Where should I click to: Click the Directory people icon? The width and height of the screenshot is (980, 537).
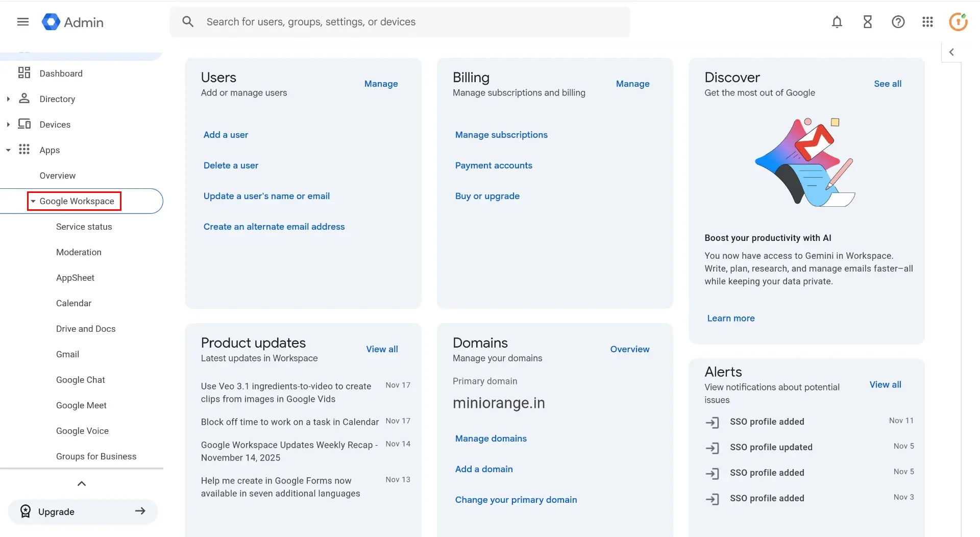click(x=24, y=99)
